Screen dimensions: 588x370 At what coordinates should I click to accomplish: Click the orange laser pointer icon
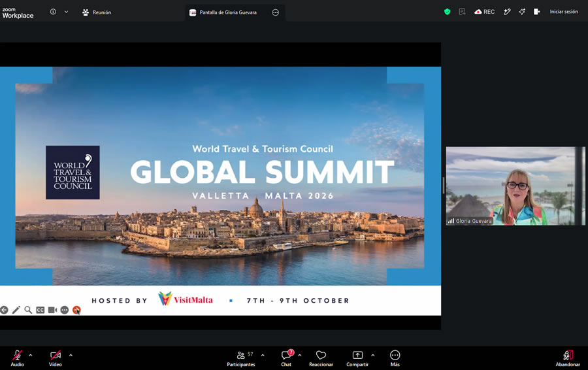[76, 310]
